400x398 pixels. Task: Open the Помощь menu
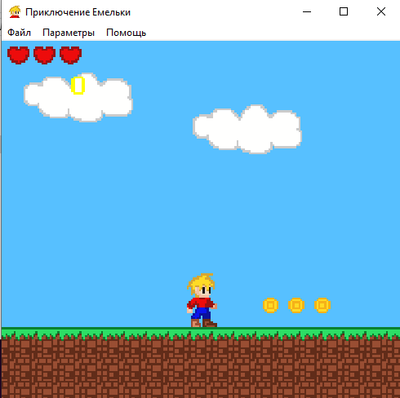[x=126, y=33]
